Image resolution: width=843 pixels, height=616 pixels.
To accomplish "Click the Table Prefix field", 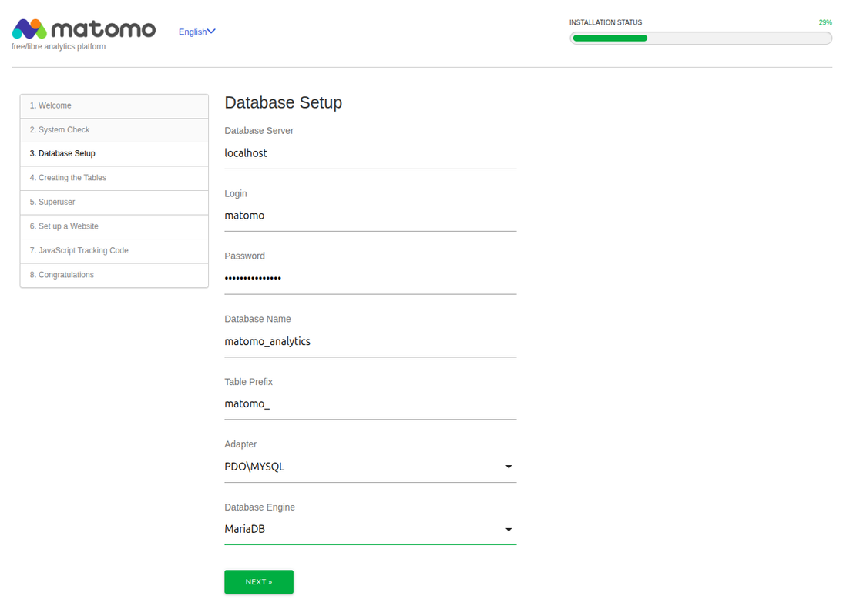I will click(x=370, y=404).
